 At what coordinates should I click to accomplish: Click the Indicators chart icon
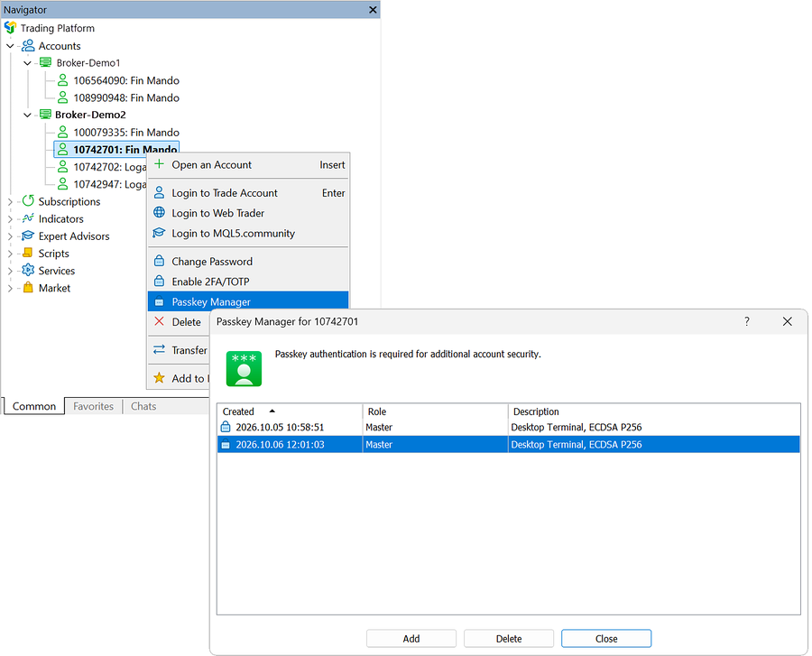pyautogui.click(x=28, y=218)
